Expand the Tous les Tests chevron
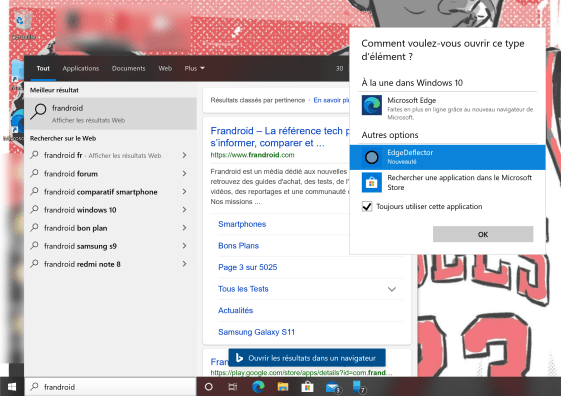The width and height of the screenshot is (561, 396). pos(392,289)
